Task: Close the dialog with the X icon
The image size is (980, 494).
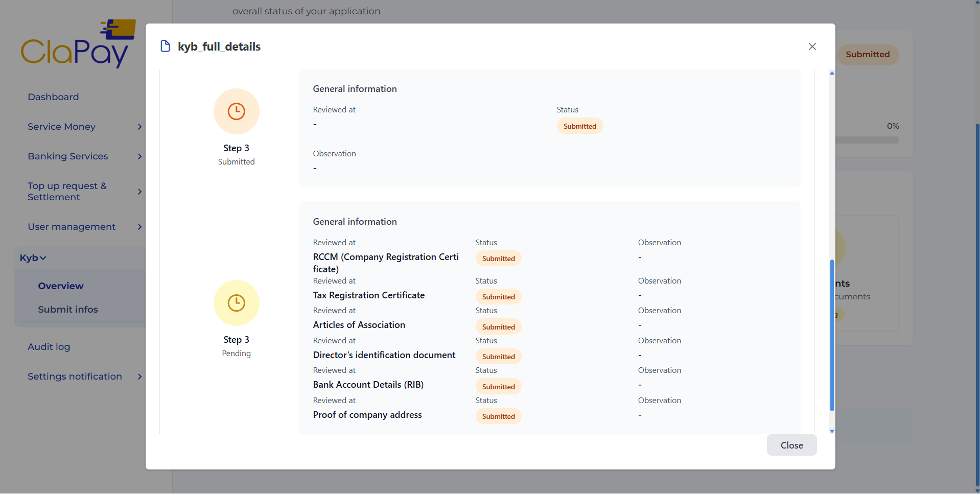Action: (812, 46)
